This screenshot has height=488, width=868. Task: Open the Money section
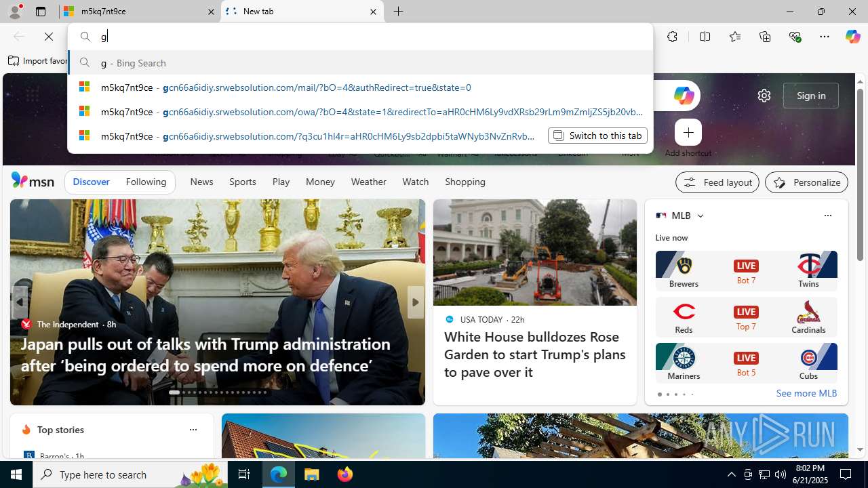pos(320,182)
